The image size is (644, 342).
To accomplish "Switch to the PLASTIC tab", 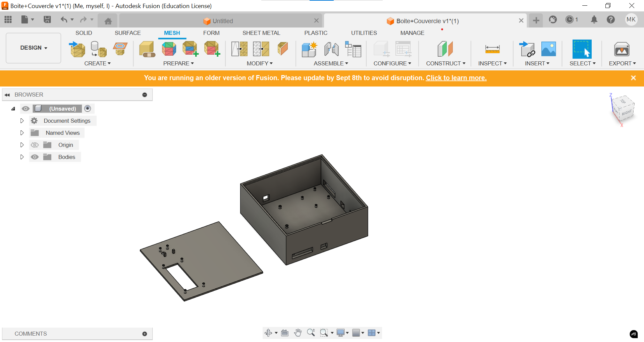I will coord(316,33).
